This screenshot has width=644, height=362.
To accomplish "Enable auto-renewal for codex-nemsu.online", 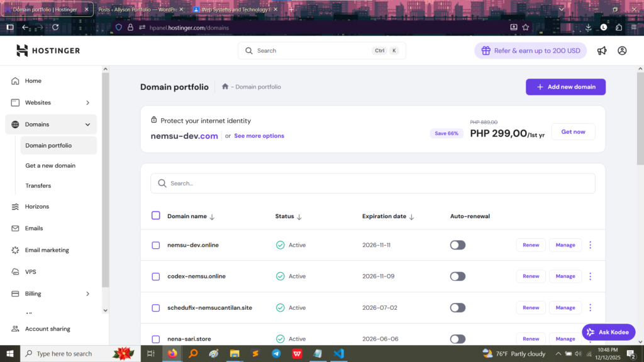I will tap(458, 277).
